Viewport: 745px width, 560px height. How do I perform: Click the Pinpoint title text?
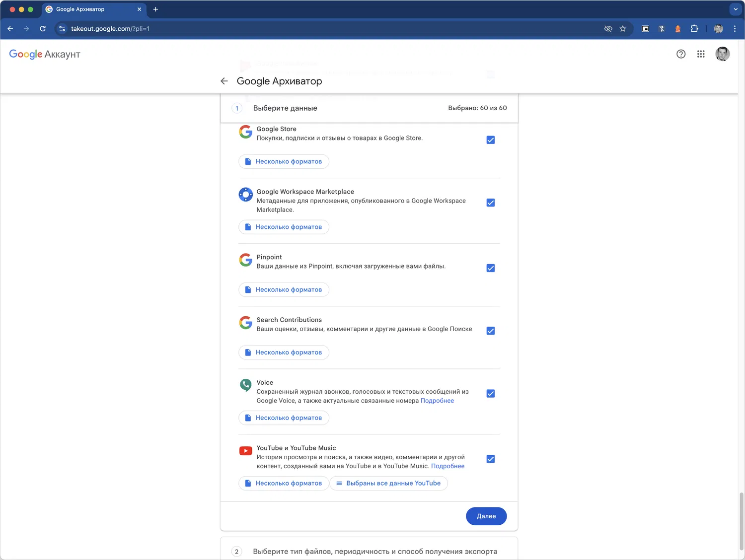point(269,257)
